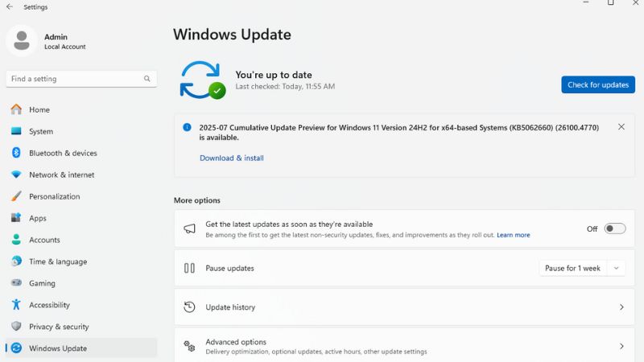Open the Admin account avatar

point(22,41)
